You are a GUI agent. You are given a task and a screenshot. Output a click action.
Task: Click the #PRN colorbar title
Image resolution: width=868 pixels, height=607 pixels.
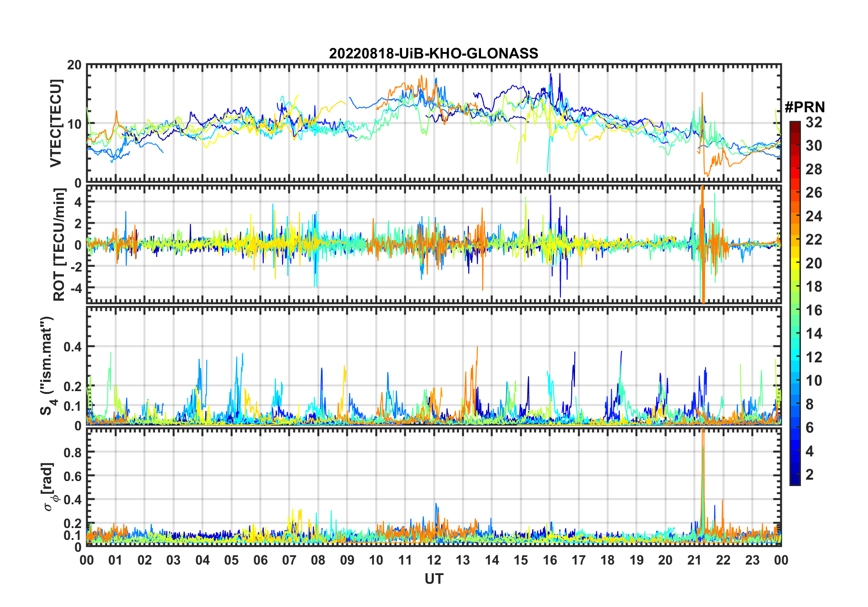[805, 107]
